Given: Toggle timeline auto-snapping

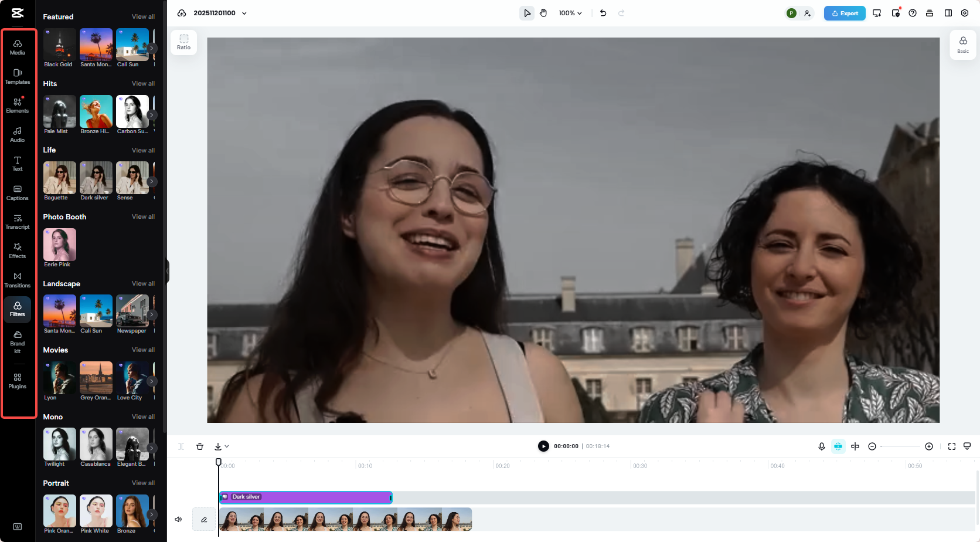Looking at the screenshot, I should pos(838,446).
